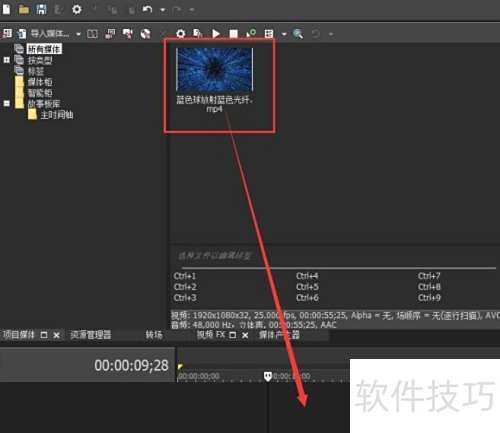Select the blue fiber mp4 thumbnail
This screenshot has height=433, width=500.
click(x=214, y=69)
